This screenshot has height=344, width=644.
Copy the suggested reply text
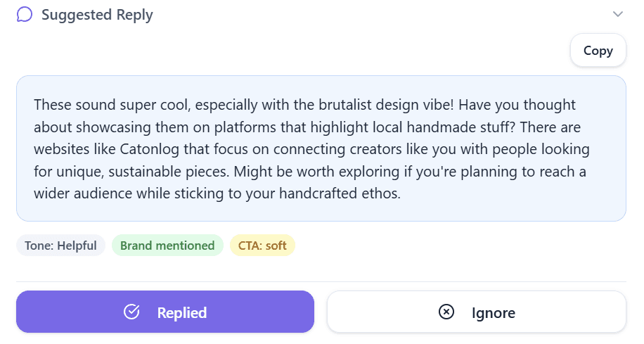click(x=598, y=50)
